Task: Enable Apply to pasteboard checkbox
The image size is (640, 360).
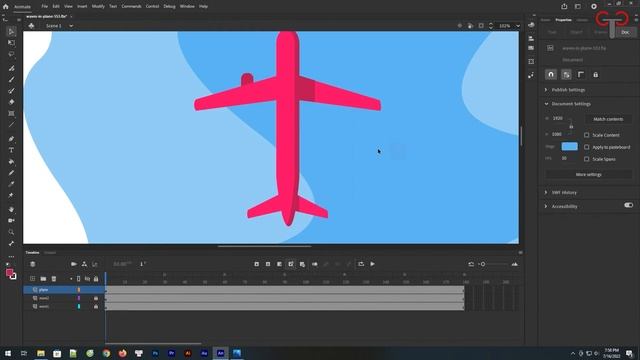Action: click(587, 147)
